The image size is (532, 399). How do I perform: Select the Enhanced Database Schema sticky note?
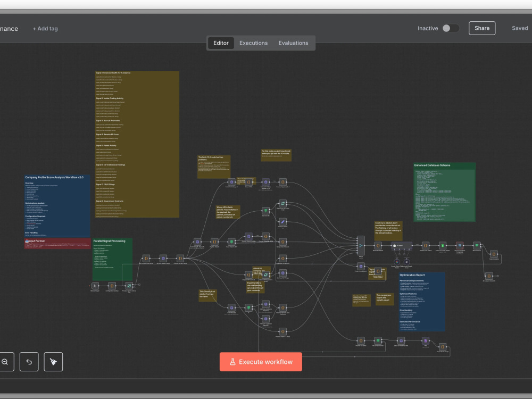point(444,192)
